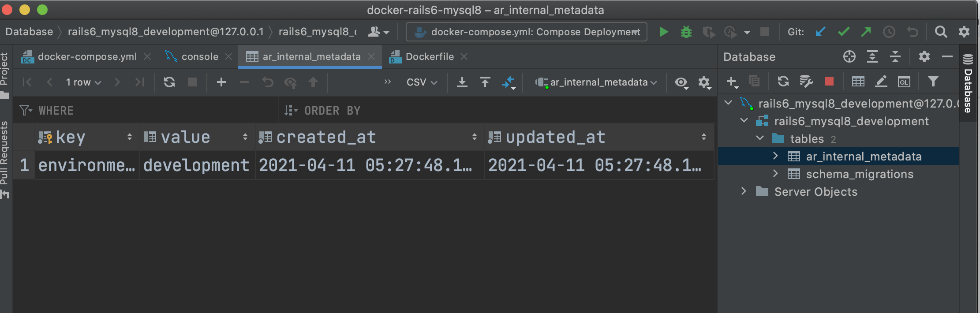Reload the table data page
Screen dimensions: 980x313
[169, 82]
